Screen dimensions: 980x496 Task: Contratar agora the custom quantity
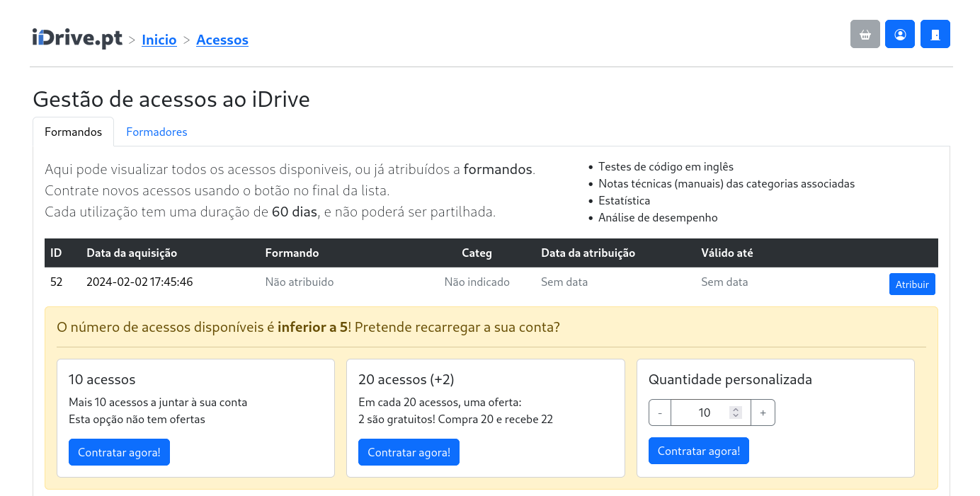point(698,451)
